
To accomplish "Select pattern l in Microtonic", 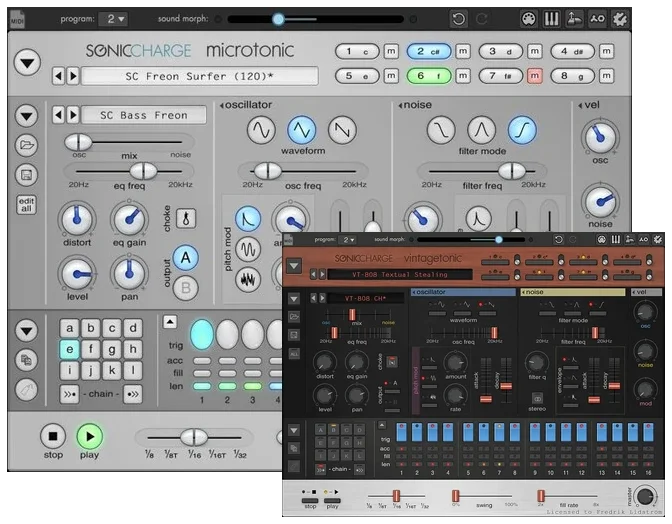I will point(133,370).
